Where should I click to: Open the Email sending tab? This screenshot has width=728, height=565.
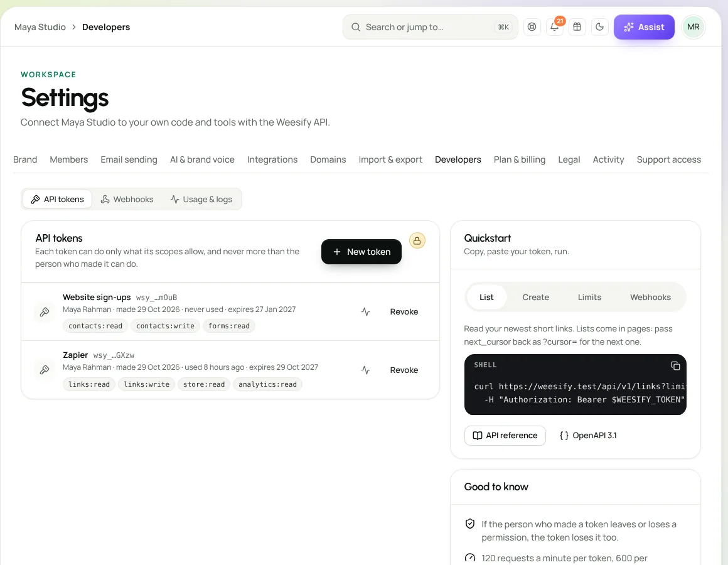tap(129, 159)
